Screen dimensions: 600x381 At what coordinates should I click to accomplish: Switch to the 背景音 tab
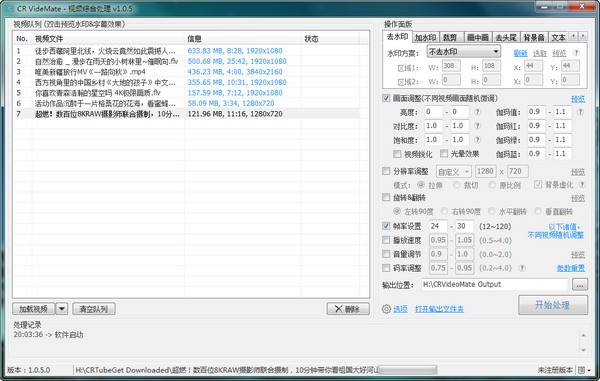534,37
